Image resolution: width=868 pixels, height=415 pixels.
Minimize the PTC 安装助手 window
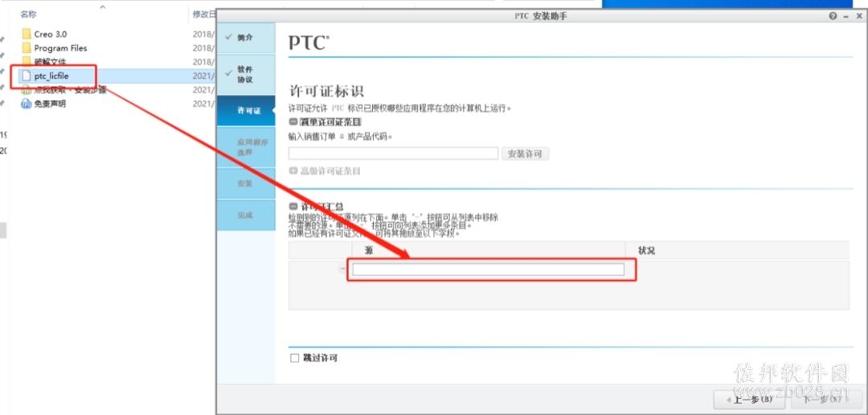845,17
